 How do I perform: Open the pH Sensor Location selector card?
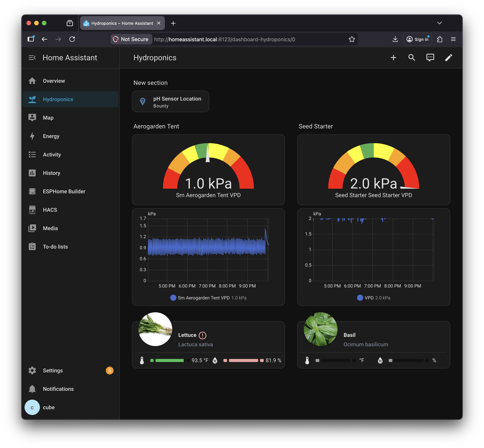tap(170, 102)
